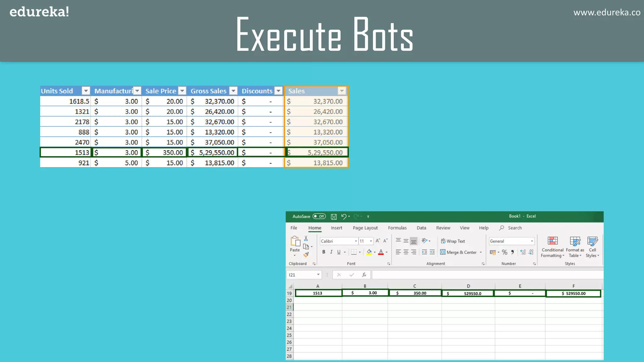Toggle Bold formatting
The height and width of the screenshot is (362, 644).
tap(324, 252)
